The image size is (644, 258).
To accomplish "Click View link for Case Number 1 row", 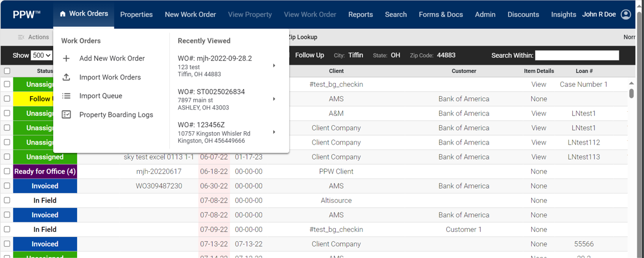I will pos(539,85).
